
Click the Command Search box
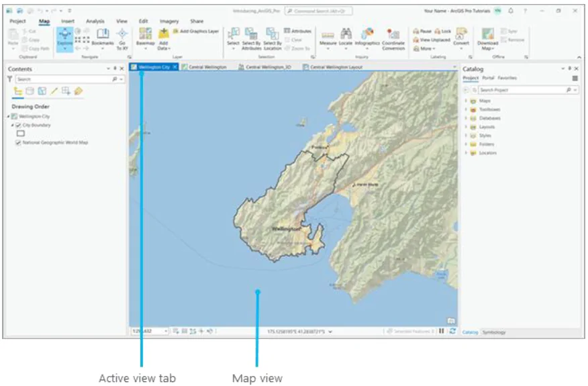pyautogui.click(x=318, y=11)
